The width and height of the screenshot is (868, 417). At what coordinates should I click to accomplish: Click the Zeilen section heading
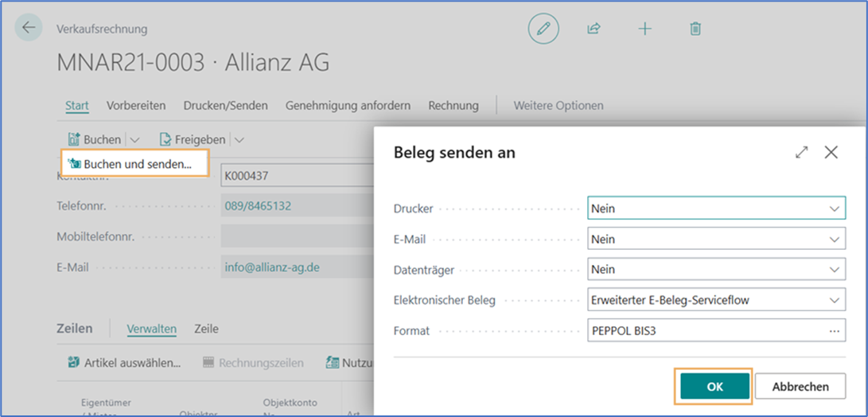coord(74,329)
